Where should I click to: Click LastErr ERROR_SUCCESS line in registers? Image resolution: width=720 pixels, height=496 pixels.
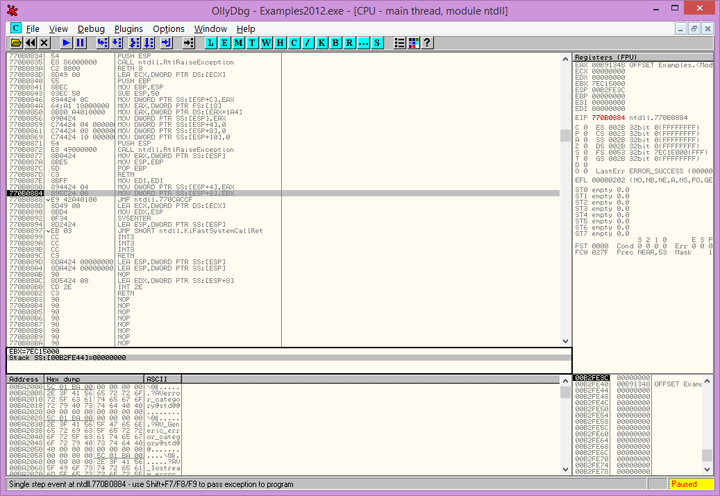point(654,171)
